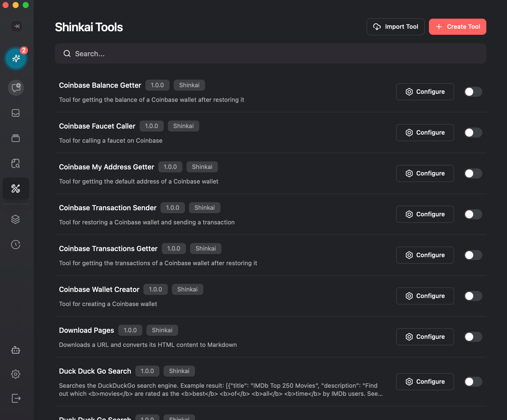507x420 pixels.
Task: Click the Create Tool button
Action: coord(457,27)
